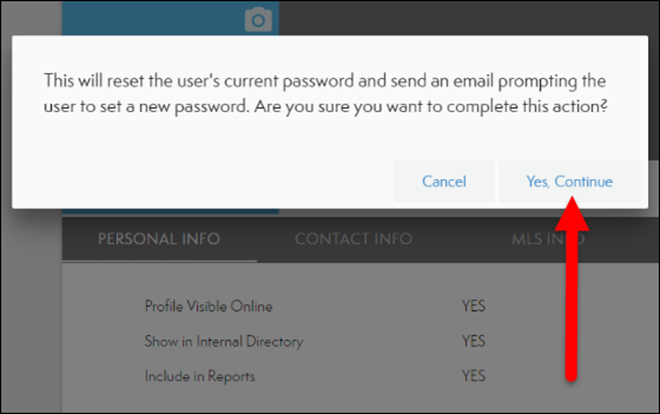Click empty dialog space left of Cancel
This screenshot has height=414, width=660.
(x=200, y=182)
